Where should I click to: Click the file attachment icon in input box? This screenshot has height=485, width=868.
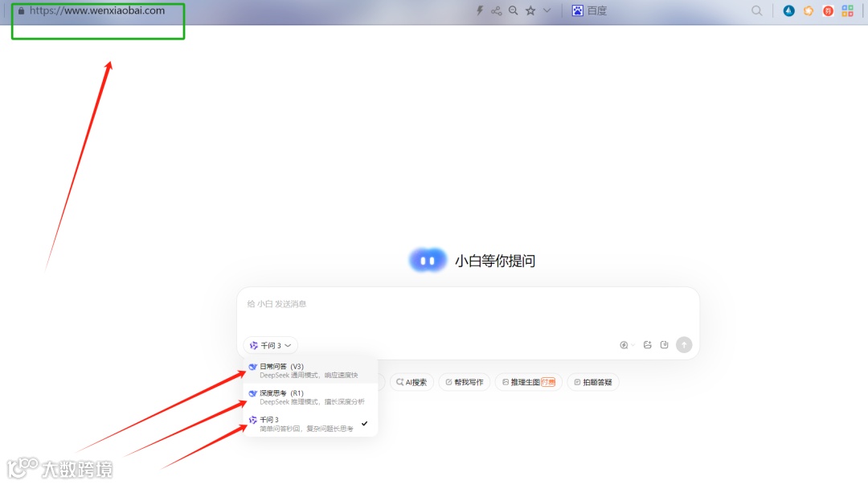[665, 345]
